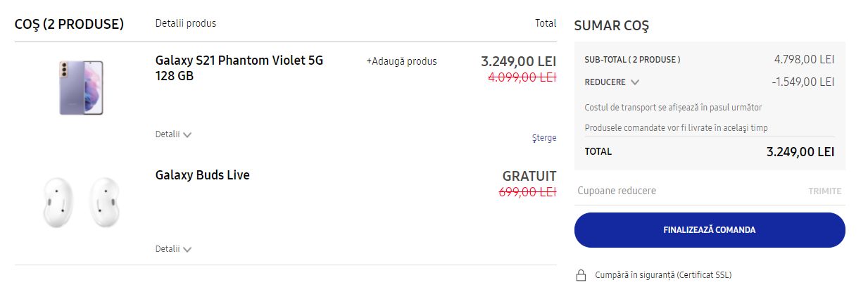Viewport: 868px width, 292px height.
Task: Click the Total amount in Sumar Coș
Action: point(800,151)
